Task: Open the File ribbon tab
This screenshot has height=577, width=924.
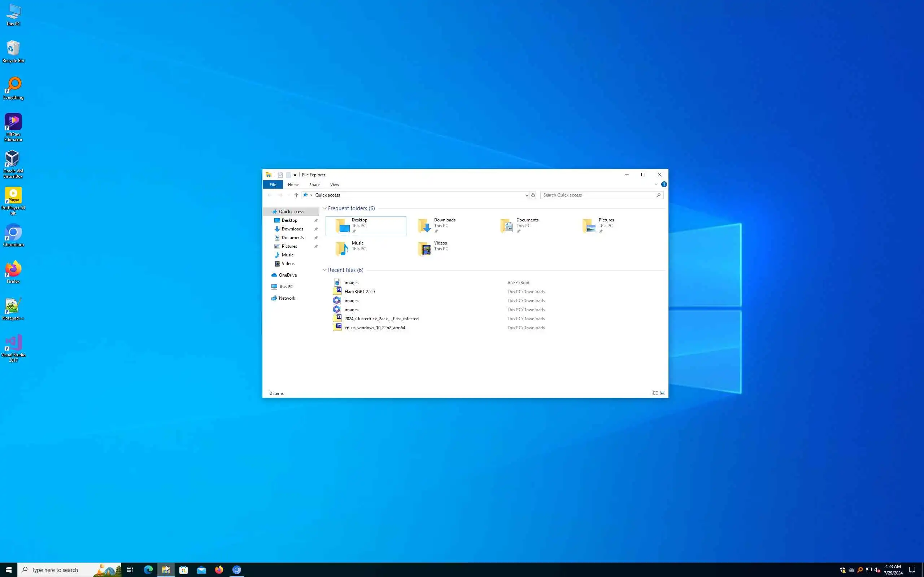Action: pyautogui.click(x=273, y=185)
